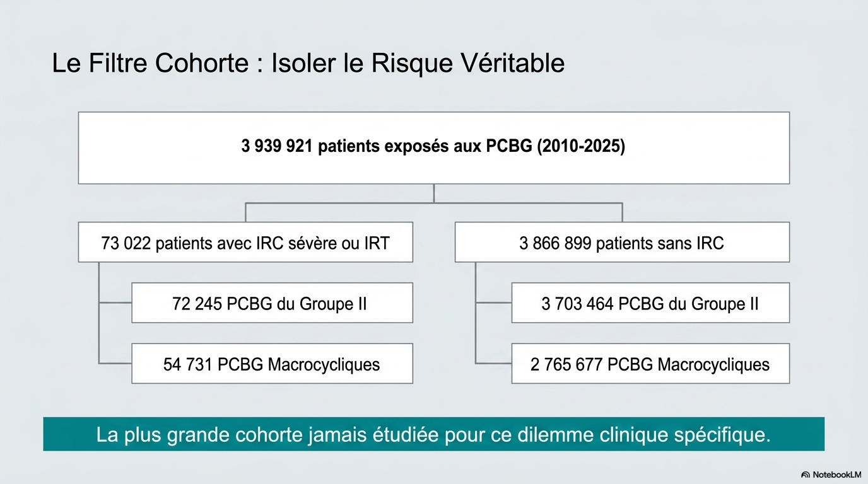
Task: Click the connector stub left of '2 765 677' box
Action: point(493,364)
